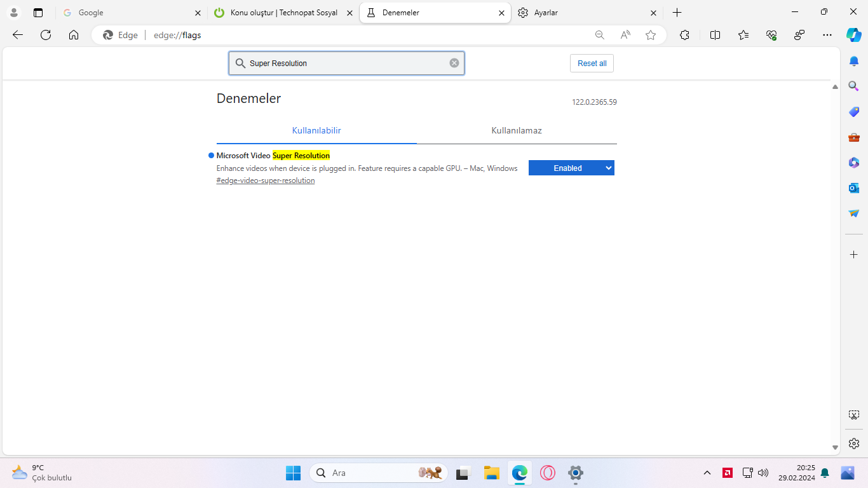The width and height of the screenshot is (868, 488).
Task: Open File Explorer from the taskbar
Action: pyautogui.click(x=491, y=473)
